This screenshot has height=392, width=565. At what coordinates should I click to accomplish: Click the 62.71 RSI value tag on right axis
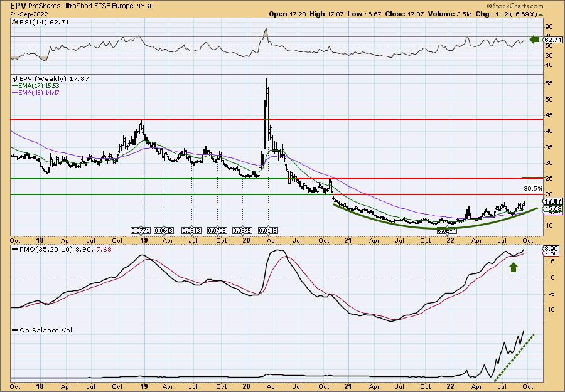pos(552,40)
